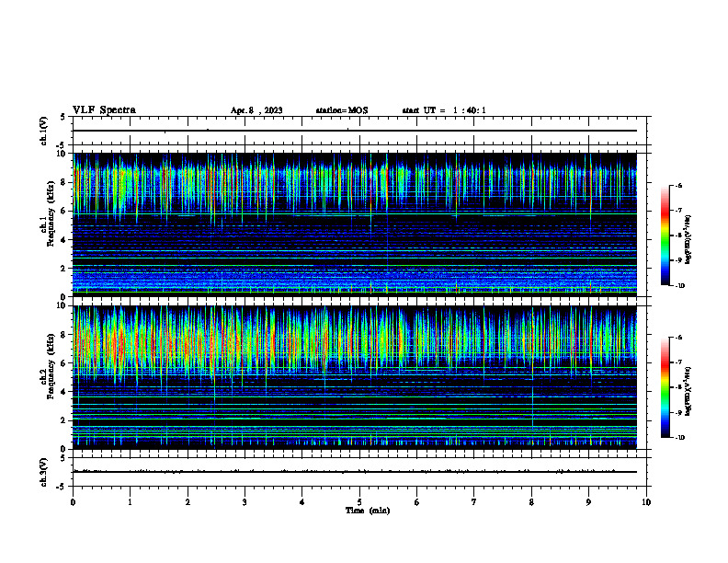Select the "start UT = 1:40:1" text
728x563 pixels.
pyautogui.click(x=444, y=110)
